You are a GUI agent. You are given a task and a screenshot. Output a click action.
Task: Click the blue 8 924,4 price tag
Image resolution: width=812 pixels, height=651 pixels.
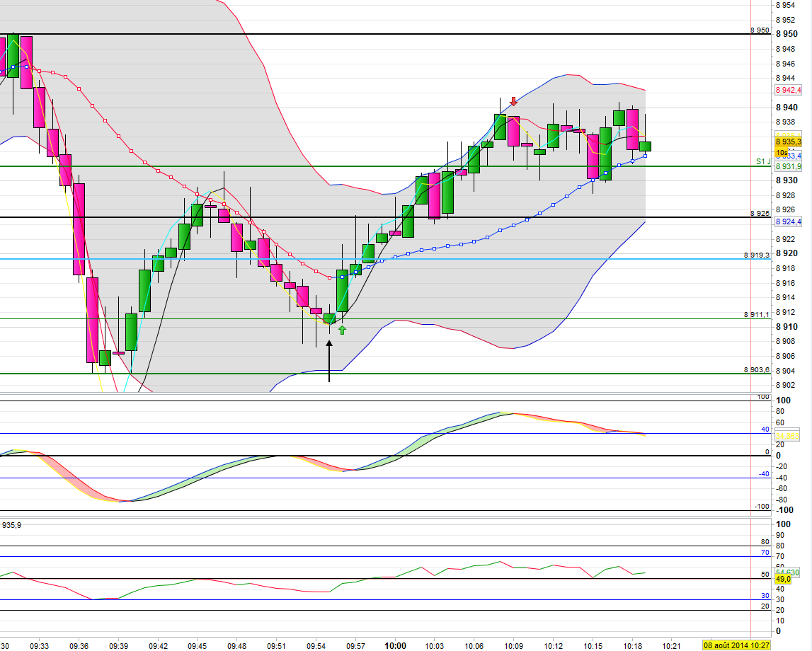788,221
